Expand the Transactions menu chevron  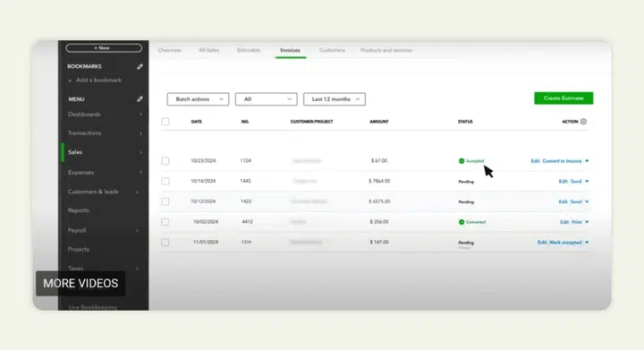141,133
